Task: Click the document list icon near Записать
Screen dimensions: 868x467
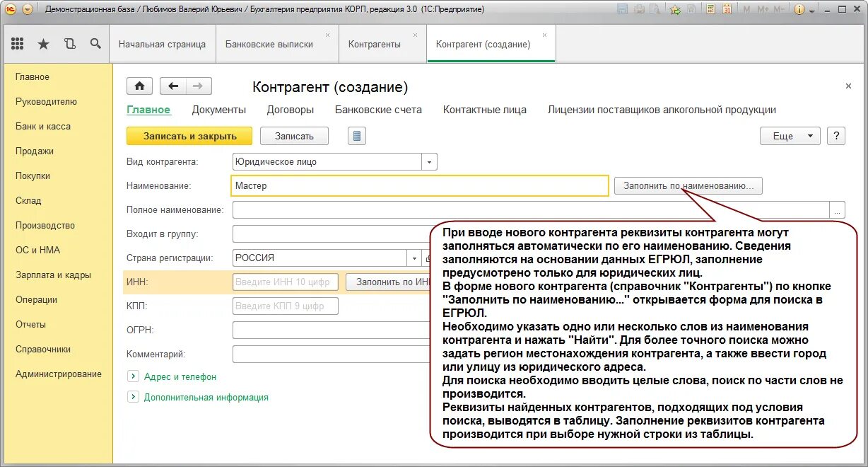Action: 357,136
